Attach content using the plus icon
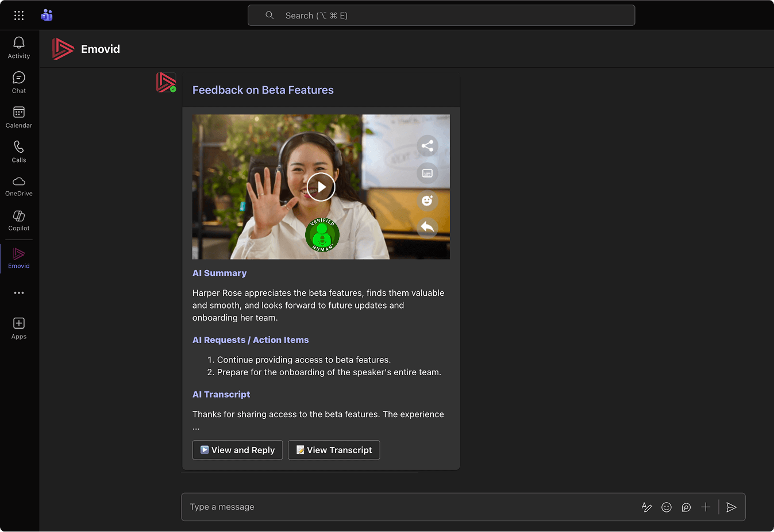774x532 pixels. point(706,507)
